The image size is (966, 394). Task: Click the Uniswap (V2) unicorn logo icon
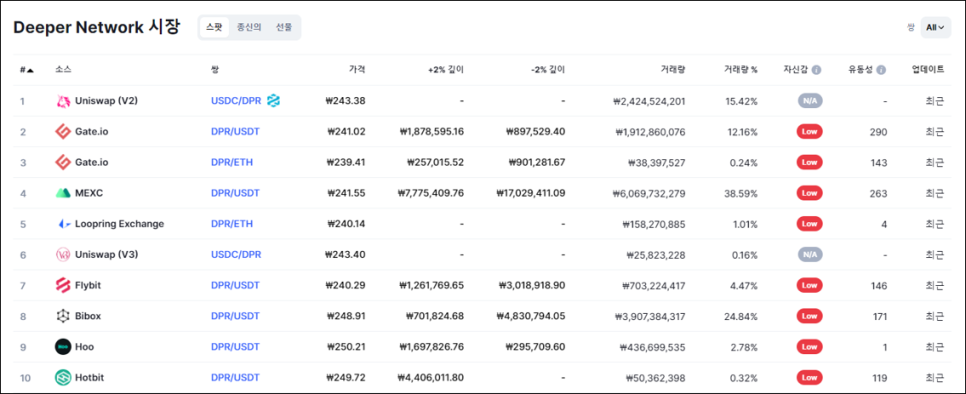point(63,101)
